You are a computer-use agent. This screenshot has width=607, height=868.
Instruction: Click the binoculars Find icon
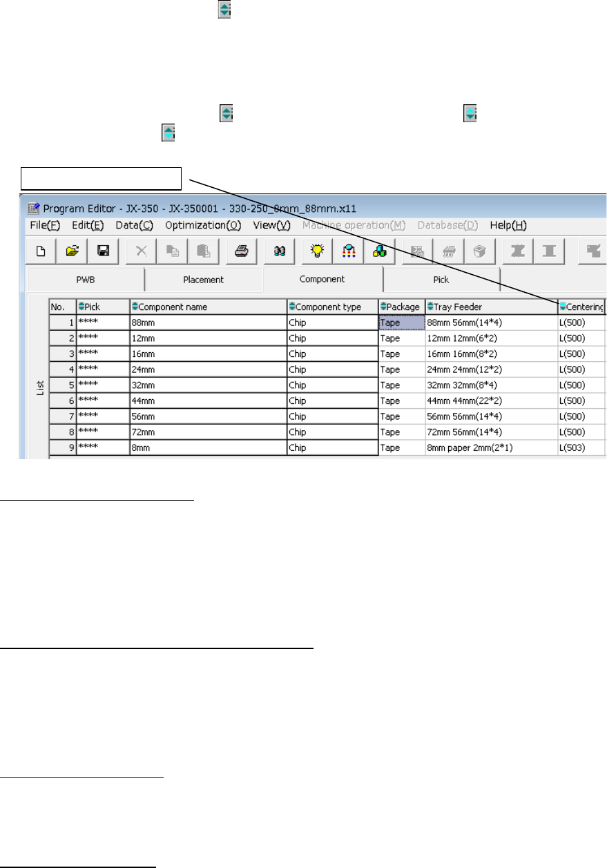(x=279, y=251)
